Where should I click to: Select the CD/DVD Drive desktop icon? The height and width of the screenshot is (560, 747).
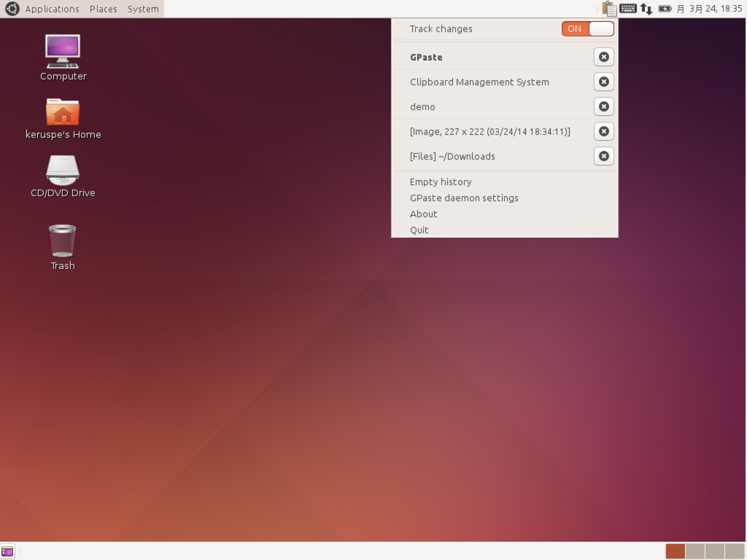click(x=63, y=176)
